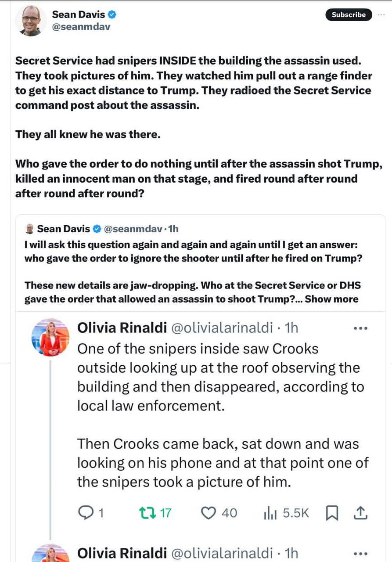Open Sean Davis name in quoted tweet

63,229
